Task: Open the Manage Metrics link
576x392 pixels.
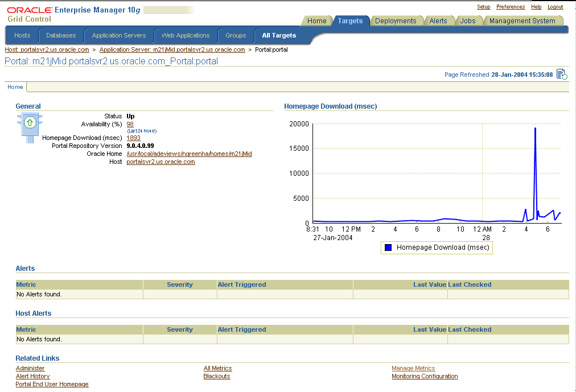Action: tap(413, 368)
